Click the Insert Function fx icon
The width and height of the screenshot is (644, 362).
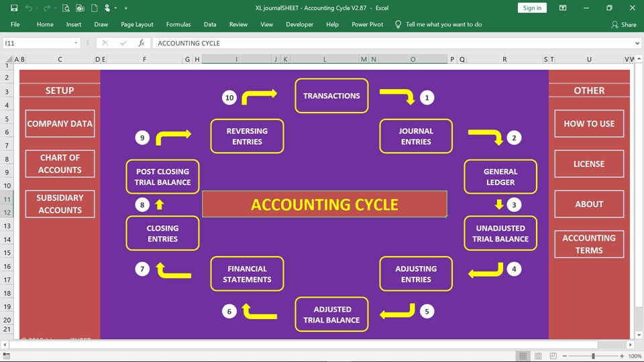[141, 43]
